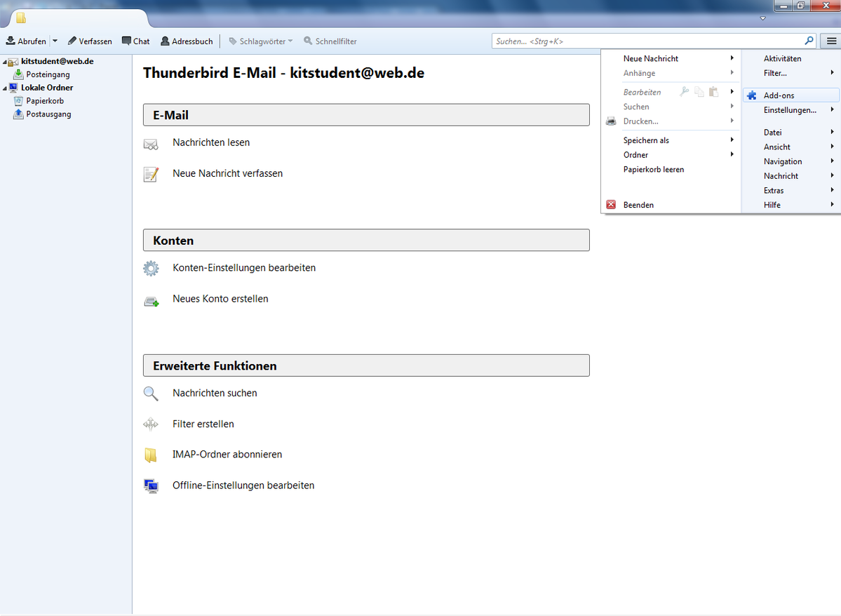Click the magnifier icon in search box

[x=809, y=40]
